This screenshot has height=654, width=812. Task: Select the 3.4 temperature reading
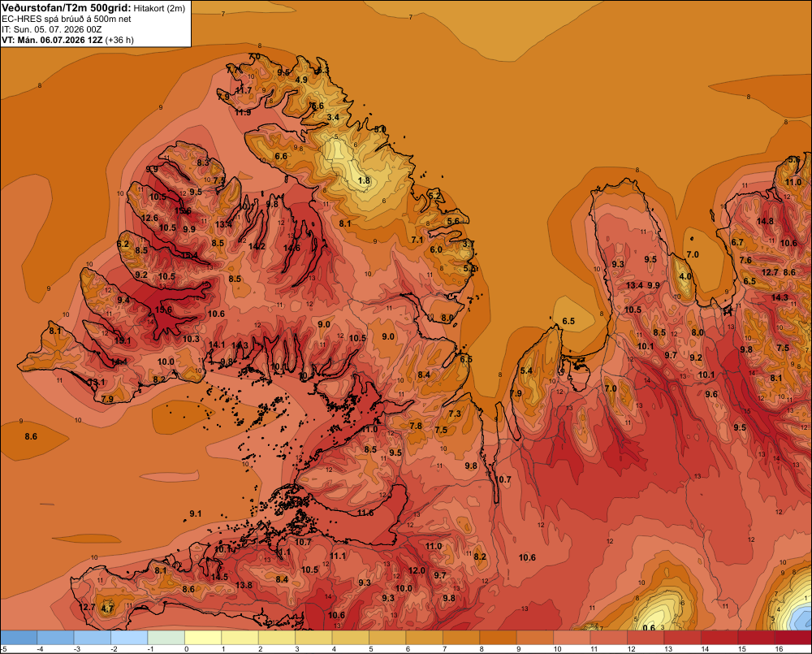(x=333, y=117)
